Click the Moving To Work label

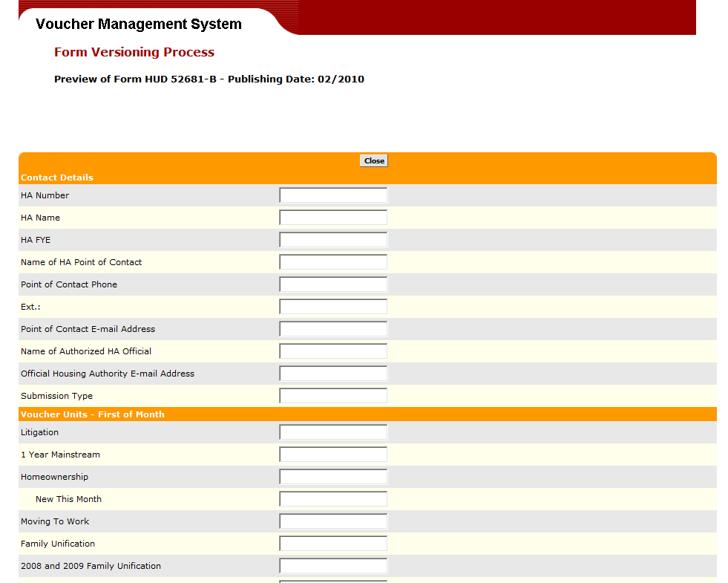coord(55,521)
